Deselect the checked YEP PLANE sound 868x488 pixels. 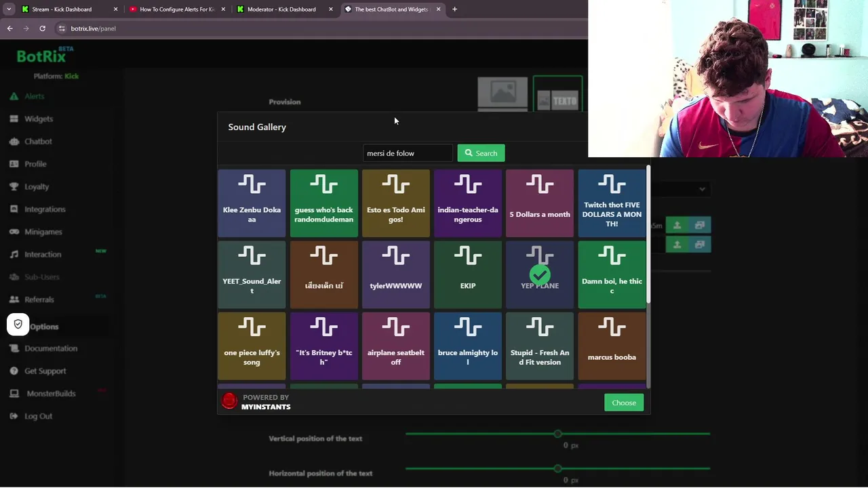coord(540,274)
